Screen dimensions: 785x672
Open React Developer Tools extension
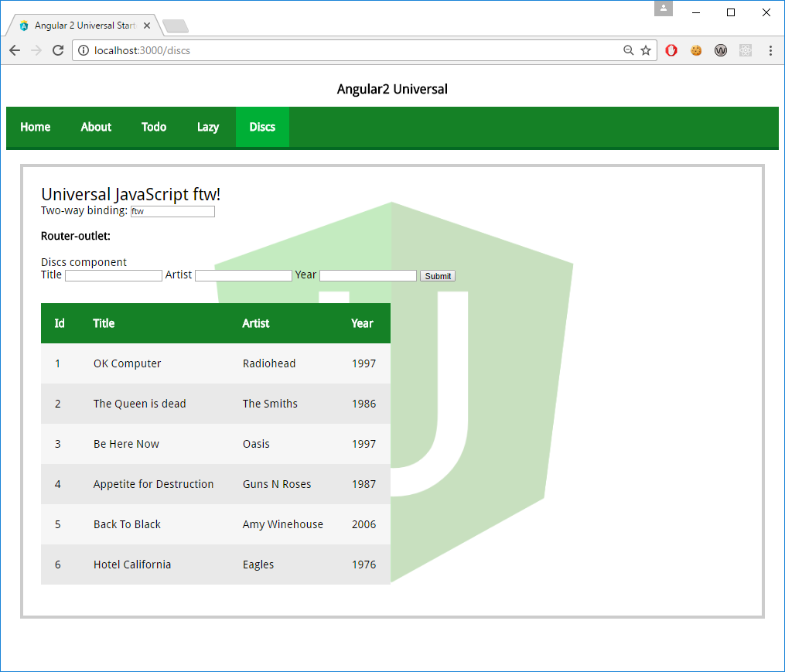pos(746,50)
